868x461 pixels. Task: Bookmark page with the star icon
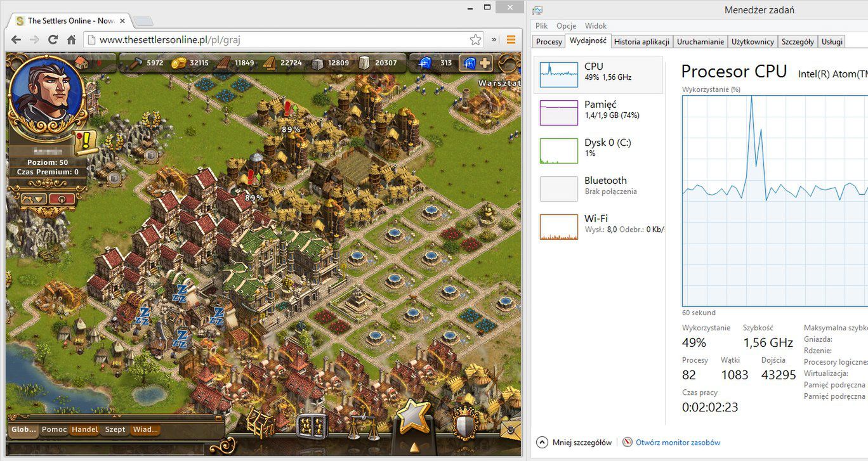pyautogui.click(x=475, y=40)
